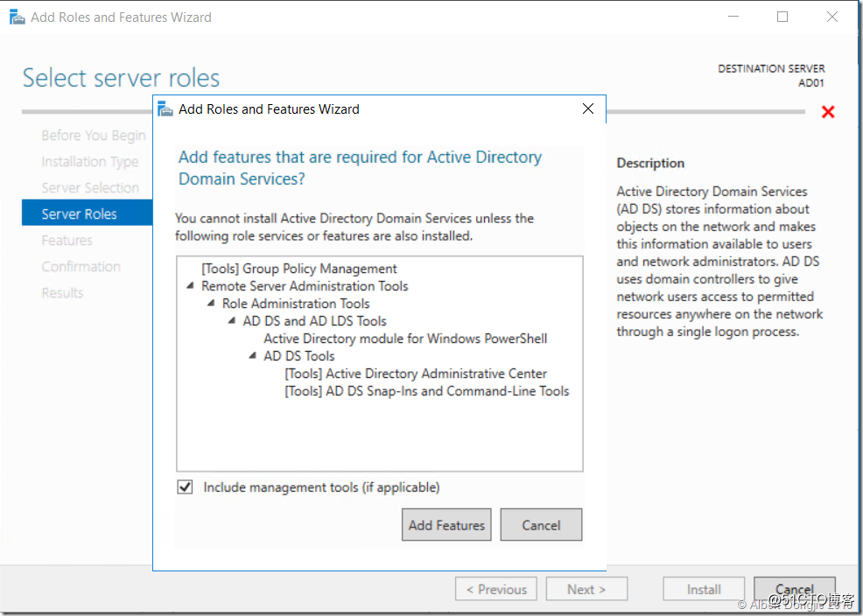Click the Install button in main wizard
This screenshot has height=616, width=863.
[704, 589]
